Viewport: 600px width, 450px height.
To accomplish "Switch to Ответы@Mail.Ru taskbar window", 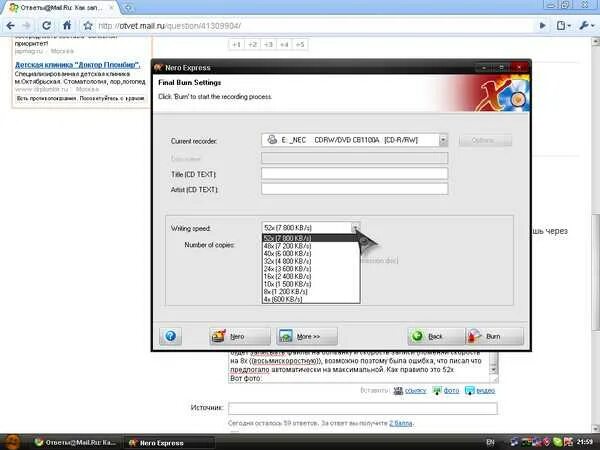I will (75, 443).
